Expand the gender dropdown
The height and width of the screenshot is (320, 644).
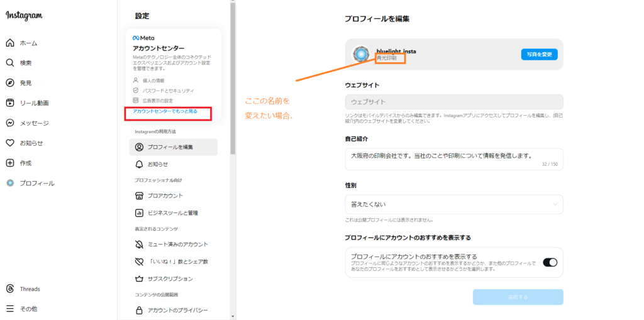tap(453, 204)
